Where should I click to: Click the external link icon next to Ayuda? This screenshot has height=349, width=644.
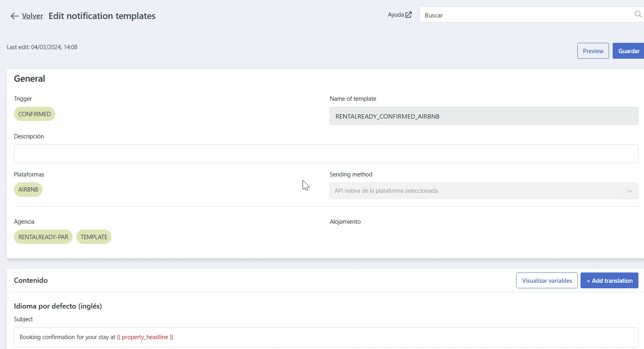point(409,15)
